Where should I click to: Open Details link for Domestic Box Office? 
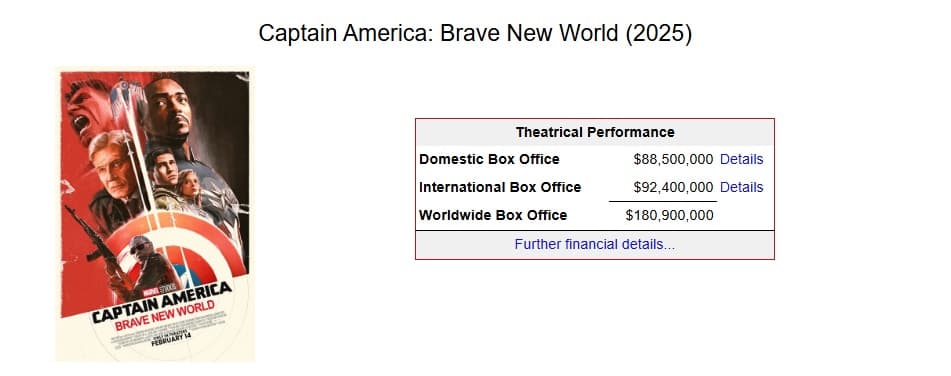click(741, 159)
